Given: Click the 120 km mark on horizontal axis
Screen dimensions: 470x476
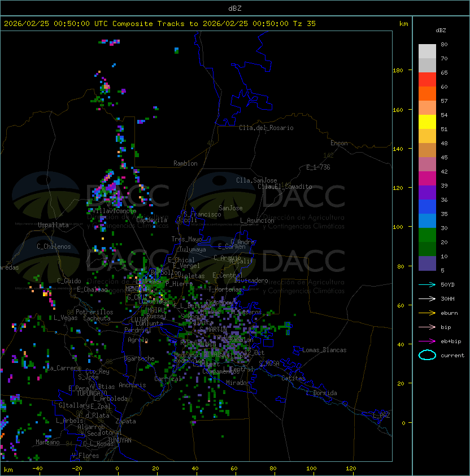Looking at the screenshot, I should [x=351, y=469].
